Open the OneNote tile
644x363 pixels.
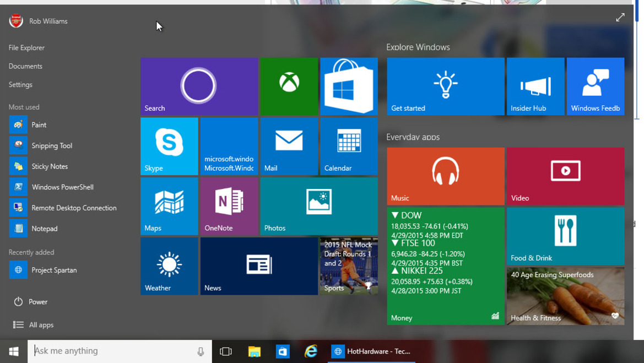229,206
